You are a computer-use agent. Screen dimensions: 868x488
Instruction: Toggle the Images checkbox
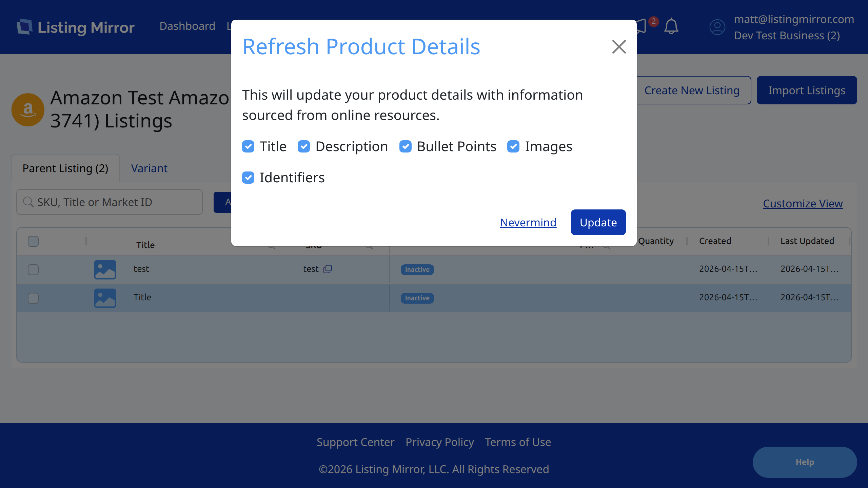513,146
